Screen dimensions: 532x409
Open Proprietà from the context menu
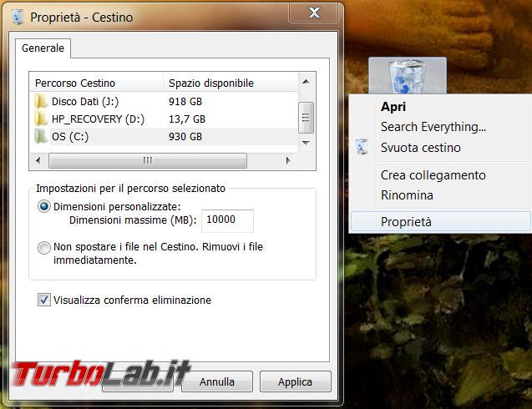440,221
